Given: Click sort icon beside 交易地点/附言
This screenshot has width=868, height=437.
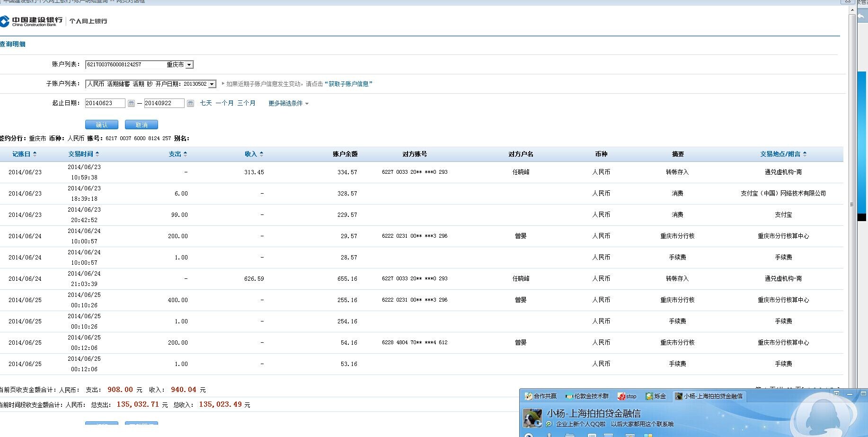Looking at the screenshot, I should (x=805, y=154).
